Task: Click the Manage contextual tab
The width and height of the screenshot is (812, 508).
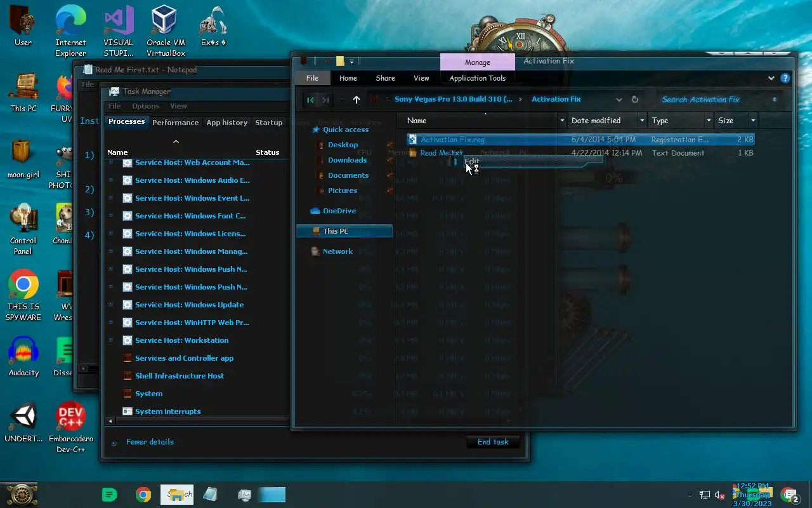Action: coord(477,62)
